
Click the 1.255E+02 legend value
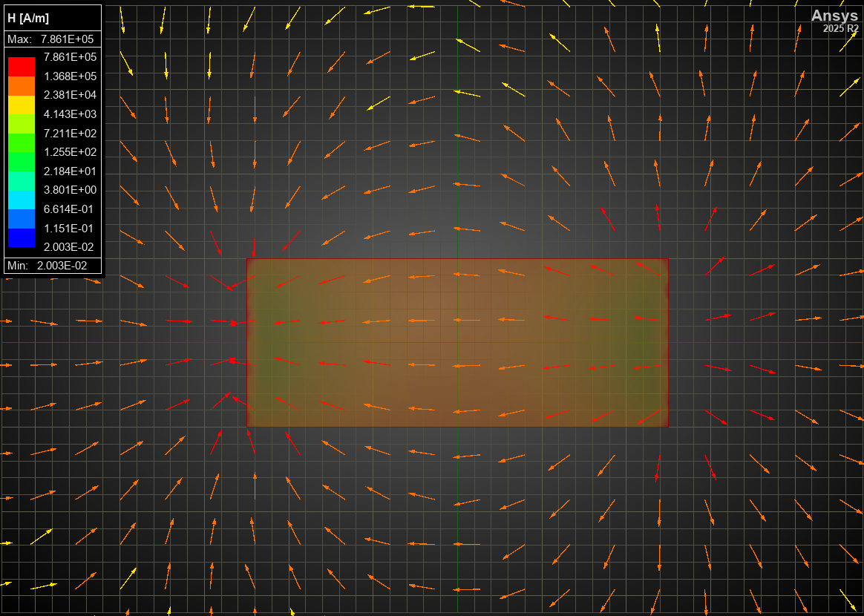tap(70, 152)
